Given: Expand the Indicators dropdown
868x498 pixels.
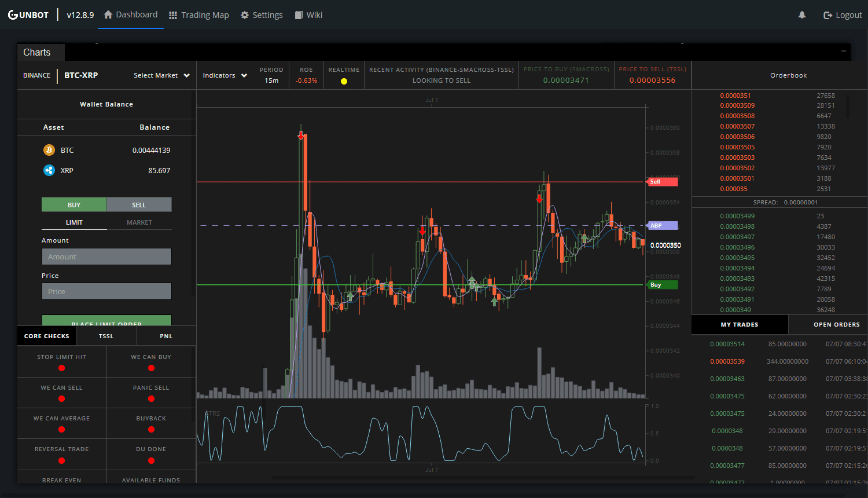Looking at the screenshot, I should point(225,75).
